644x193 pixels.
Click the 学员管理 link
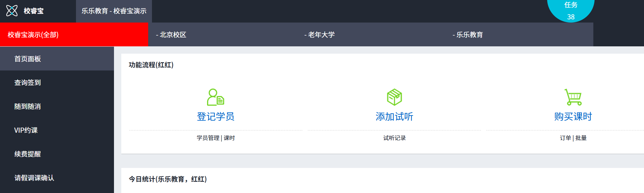208,138
